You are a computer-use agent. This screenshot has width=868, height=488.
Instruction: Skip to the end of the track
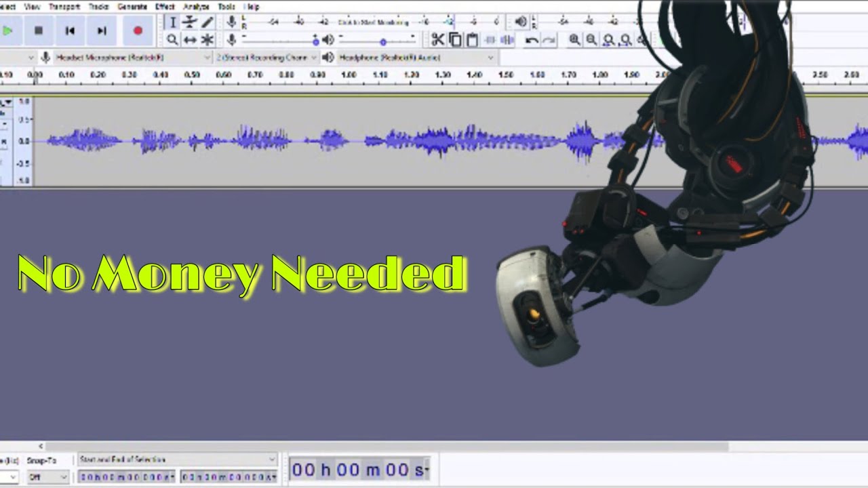[102, 30]
